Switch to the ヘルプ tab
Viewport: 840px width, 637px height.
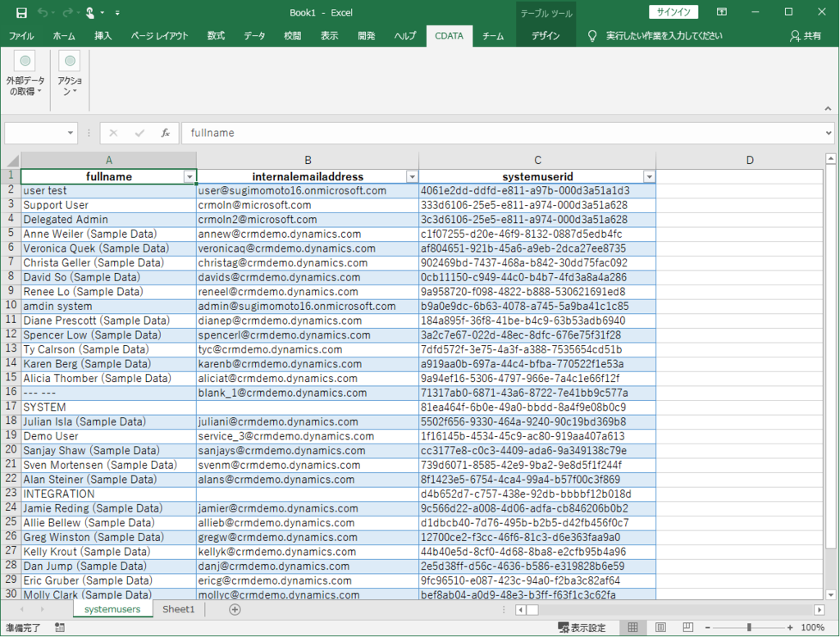405,36
